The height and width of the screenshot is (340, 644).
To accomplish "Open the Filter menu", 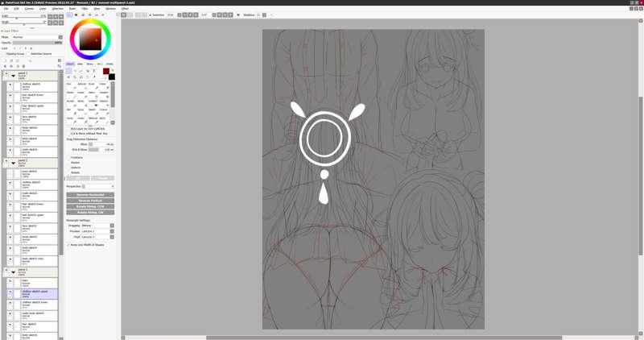I will 85,9.
